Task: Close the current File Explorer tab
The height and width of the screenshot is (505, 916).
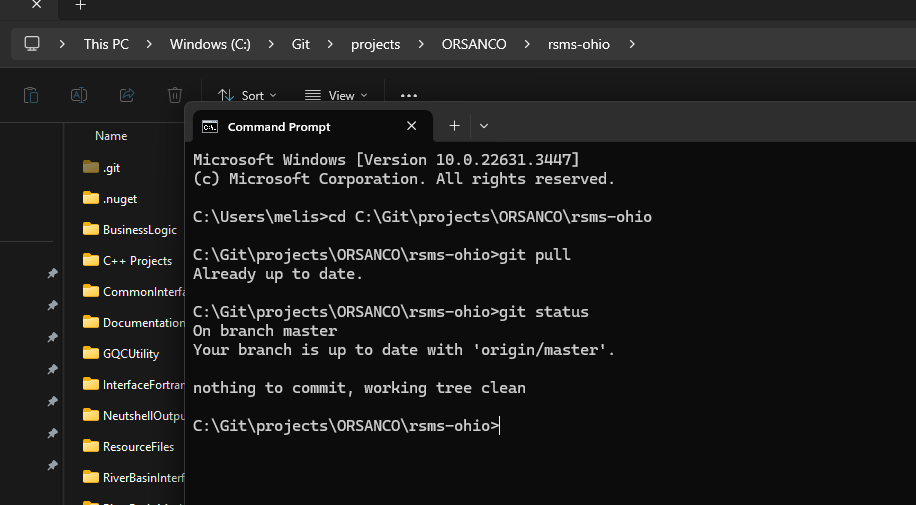Action: pos(36,5)
